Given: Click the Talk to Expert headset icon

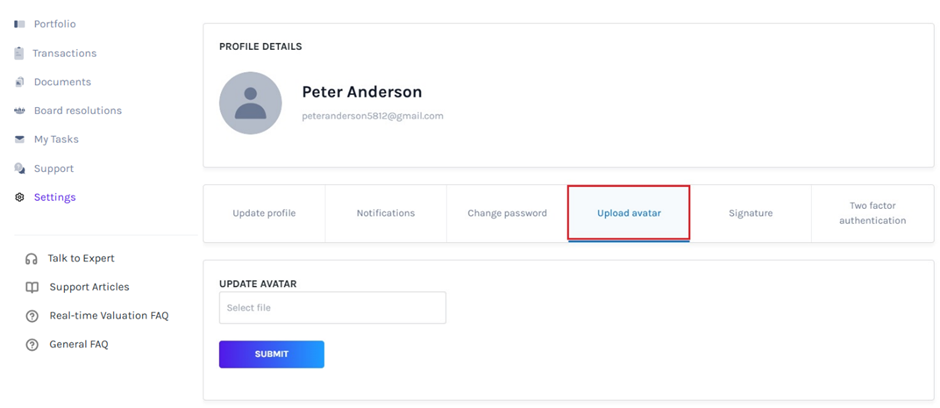Looking at the screenshot, I should 32,259.
